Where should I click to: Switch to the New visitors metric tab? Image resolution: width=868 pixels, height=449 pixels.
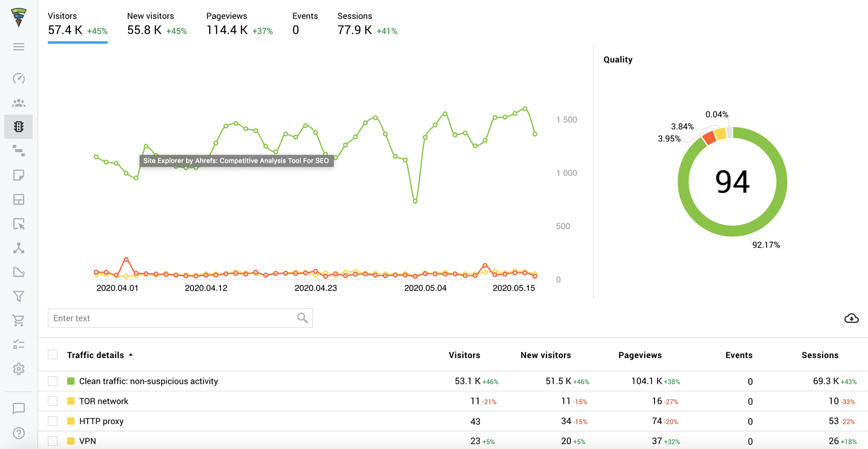pyautogui.click(x=157, y=24)
